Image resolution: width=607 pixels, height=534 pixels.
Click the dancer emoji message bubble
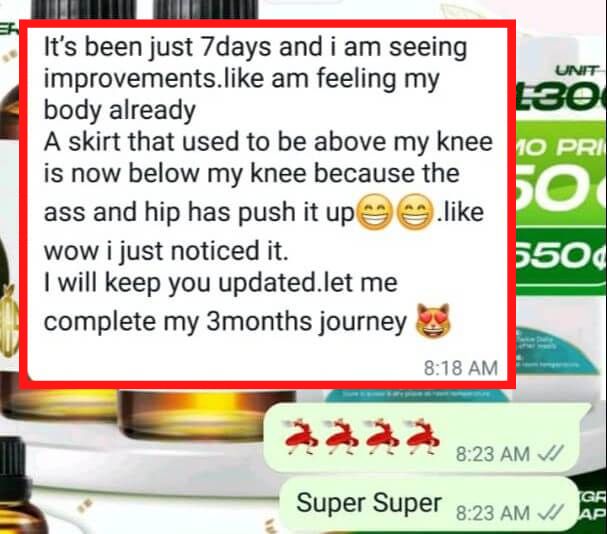[x=426, y=437]
